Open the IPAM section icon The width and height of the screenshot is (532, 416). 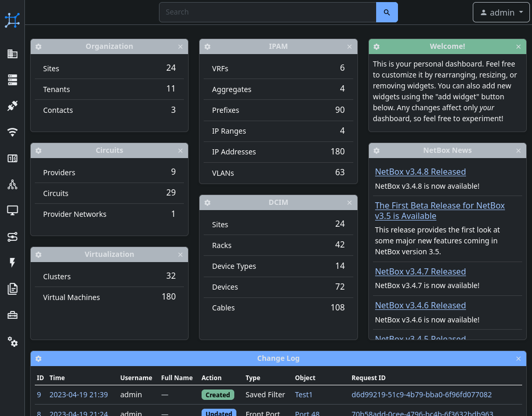12,158
